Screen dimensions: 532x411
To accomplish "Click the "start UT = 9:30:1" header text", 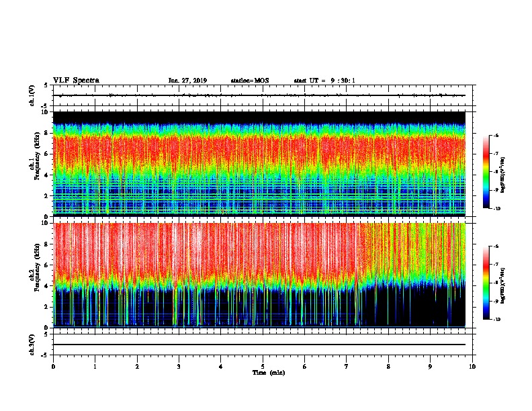I will (x=324, y=81).
